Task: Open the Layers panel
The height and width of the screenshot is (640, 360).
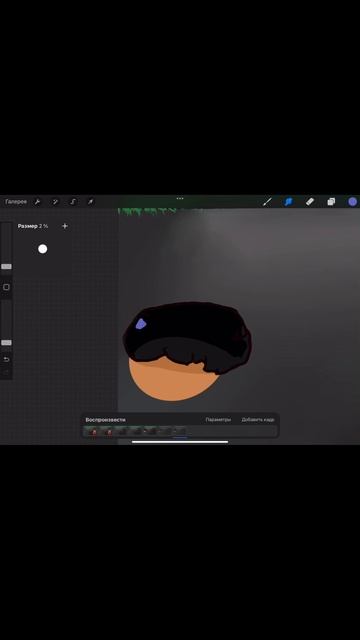Action: tap(331, 202)
